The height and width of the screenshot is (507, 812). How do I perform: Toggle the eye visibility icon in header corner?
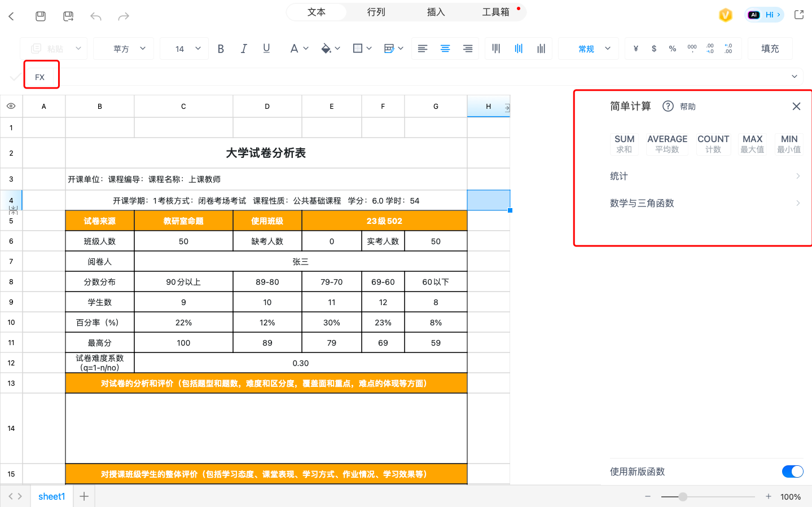[x=11, y=106]
